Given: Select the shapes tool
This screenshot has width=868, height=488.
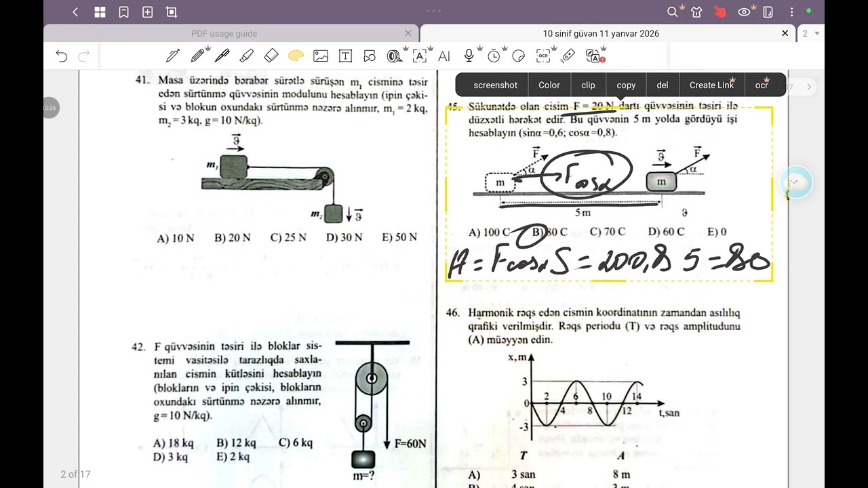Looking at the screenshot, I should (369, 56).
